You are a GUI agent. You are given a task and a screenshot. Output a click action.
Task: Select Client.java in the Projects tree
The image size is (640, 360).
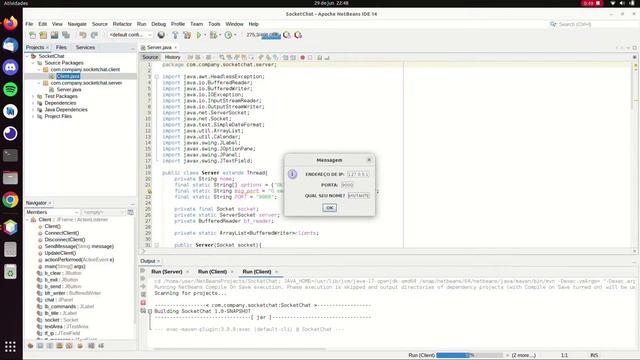coord(68,76)
